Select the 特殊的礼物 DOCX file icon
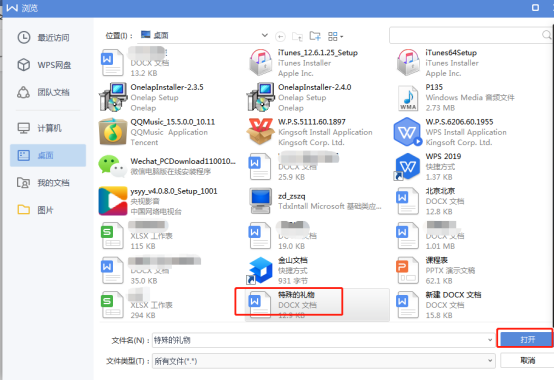This screenshot has width=554, height=380. tap(260, 305)
